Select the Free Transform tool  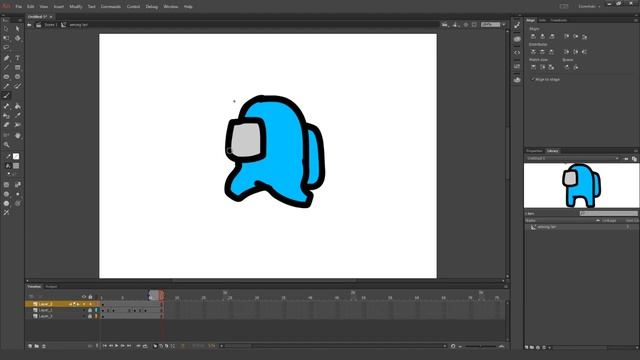[x=6, y=38]
